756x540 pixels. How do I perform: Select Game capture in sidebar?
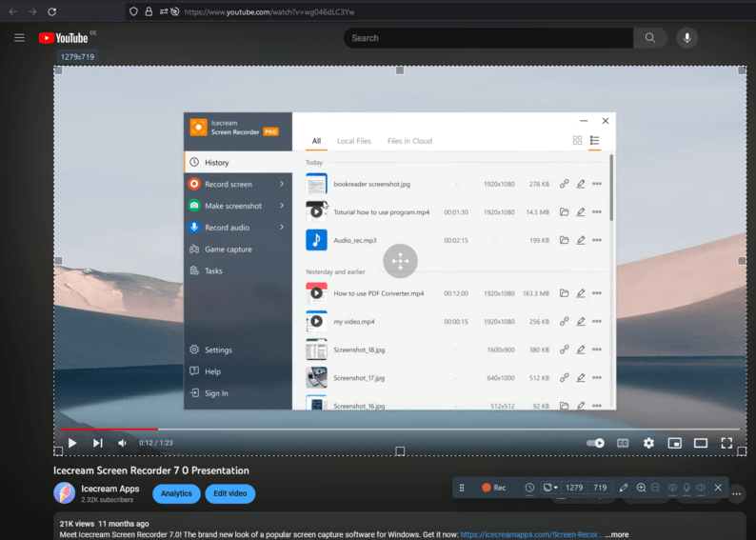pos(238,250)
